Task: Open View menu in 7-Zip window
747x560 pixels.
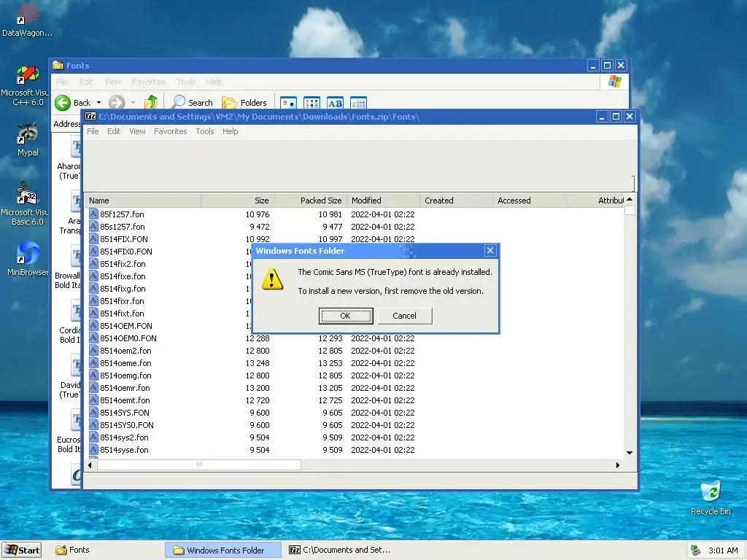Action: pyautogui.click(x=137, y=131)
